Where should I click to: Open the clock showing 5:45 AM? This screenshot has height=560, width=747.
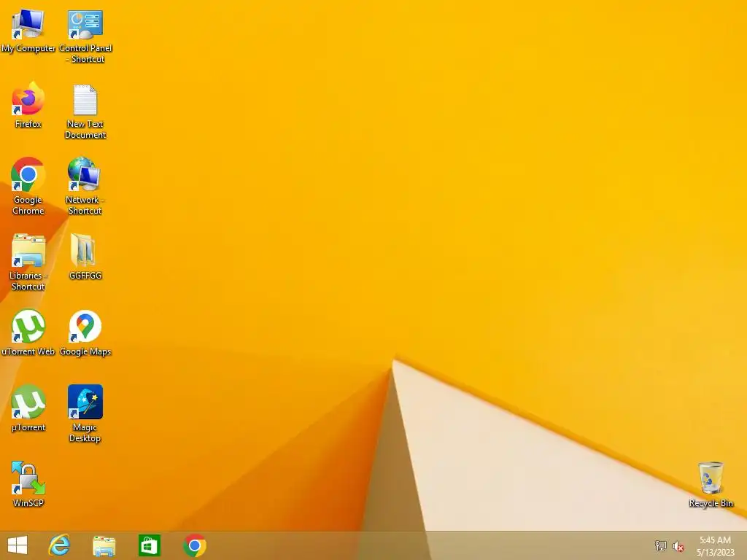[x=715, y=546]
